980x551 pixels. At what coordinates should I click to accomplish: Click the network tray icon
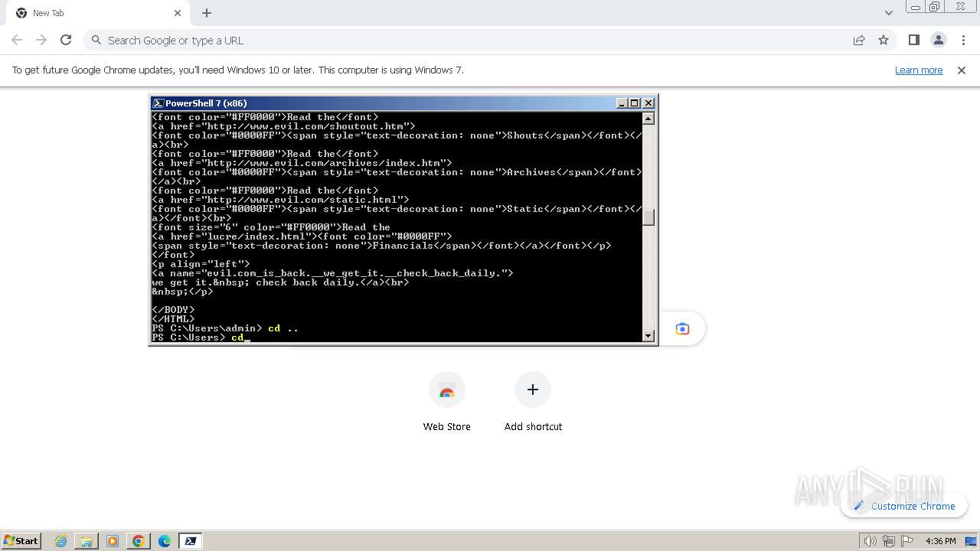tap(888, 541)
